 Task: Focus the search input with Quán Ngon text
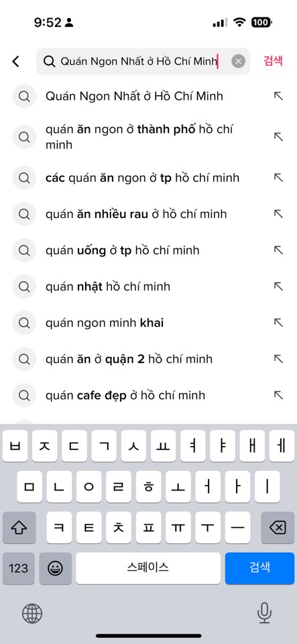pos(143,62)
